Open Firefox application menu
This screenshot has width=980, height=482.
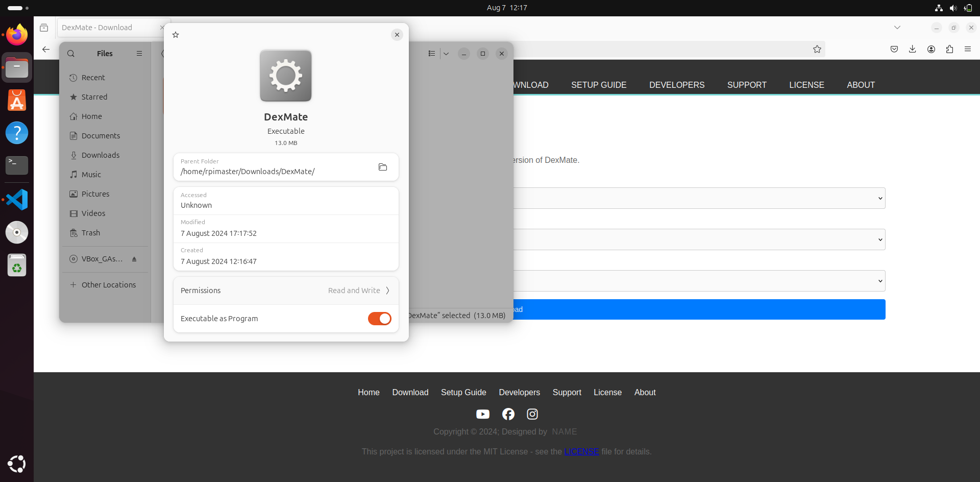pyautogui.click(x=968, y=49)
